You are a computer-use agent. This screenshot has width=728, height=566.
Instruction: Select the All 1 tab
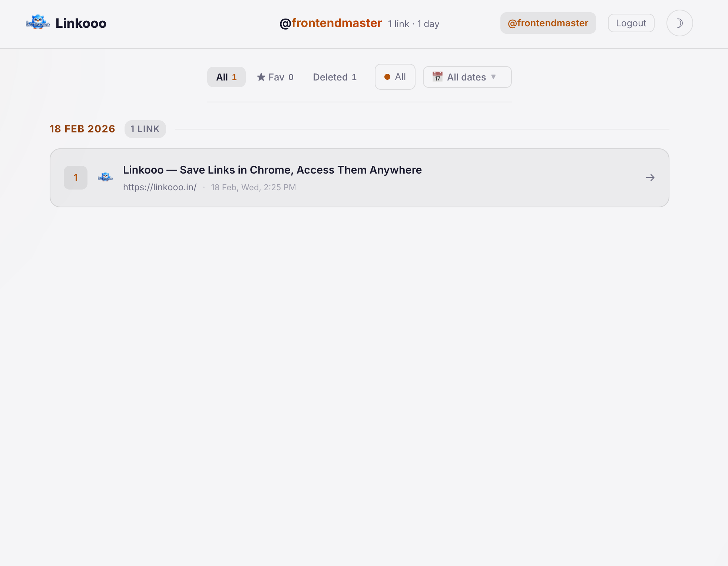(x=226, y=77)
